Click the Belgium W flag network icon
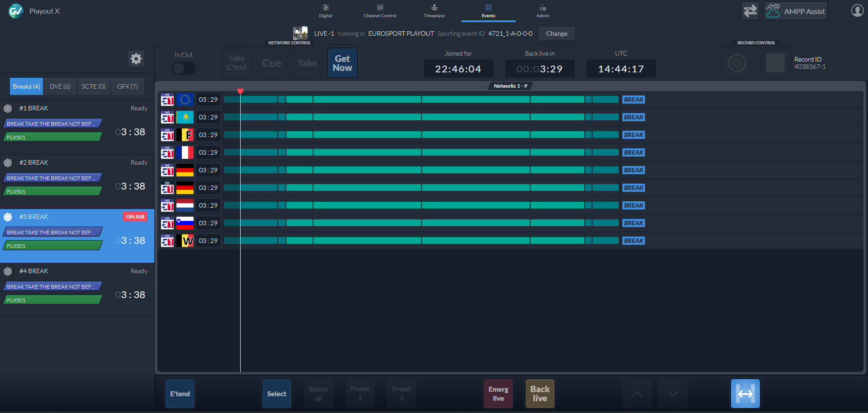Image resolution: width=868 pixels, height=413 pixels. pyautogui.click(x=185, y=241)
